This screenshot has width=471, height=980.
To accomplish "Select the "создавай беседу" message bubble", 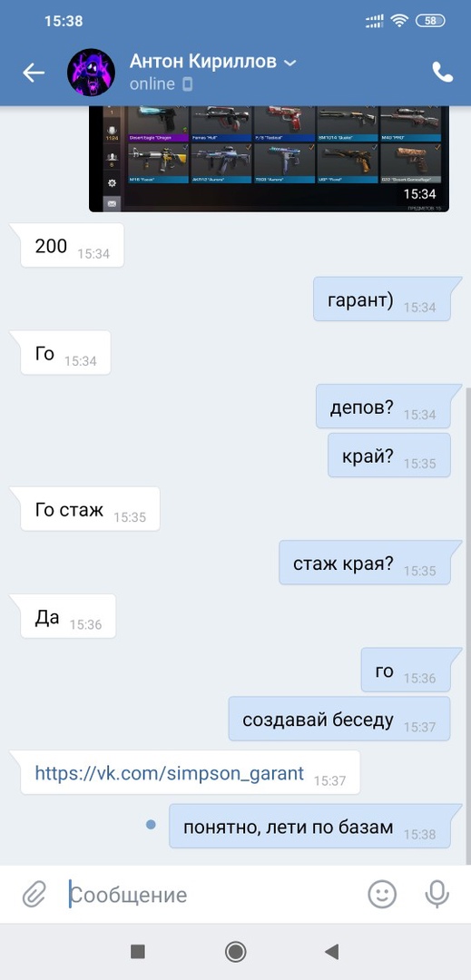I will click(339, 719).
